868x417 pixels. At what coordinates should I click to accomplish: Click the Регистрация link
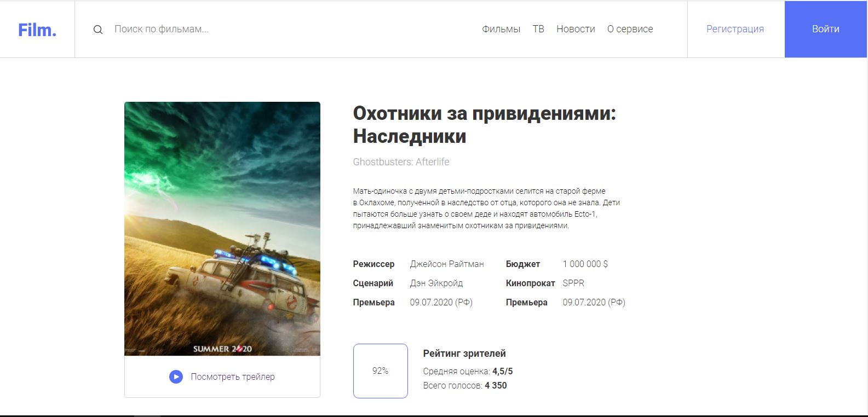pos(735,29)
